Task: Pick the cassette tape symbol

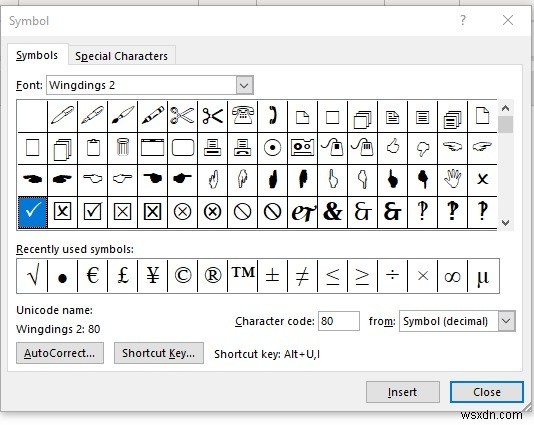Action: [302, 148]
